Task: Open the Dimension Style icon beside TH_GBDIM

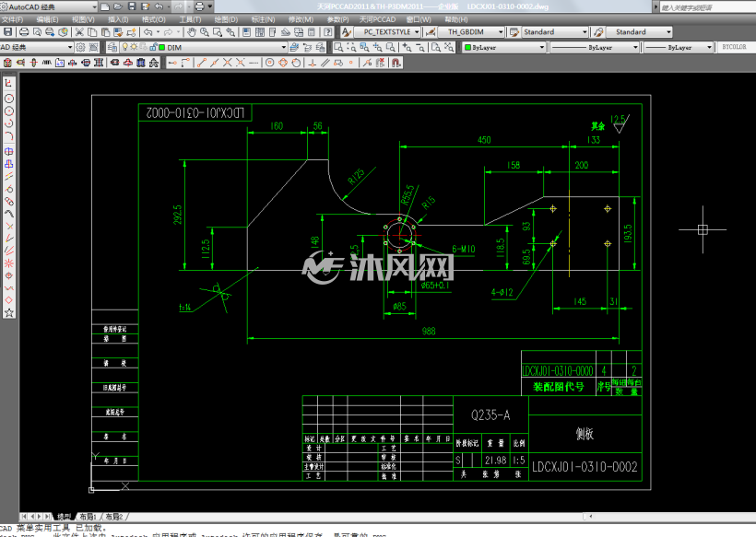Action: [431, 32]
